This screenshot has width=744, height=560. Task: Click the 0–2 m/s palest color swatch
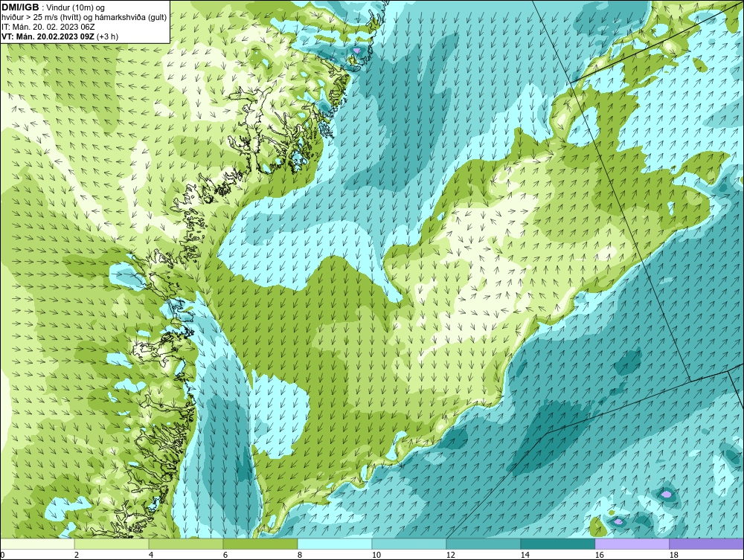[x=37, y=544]
